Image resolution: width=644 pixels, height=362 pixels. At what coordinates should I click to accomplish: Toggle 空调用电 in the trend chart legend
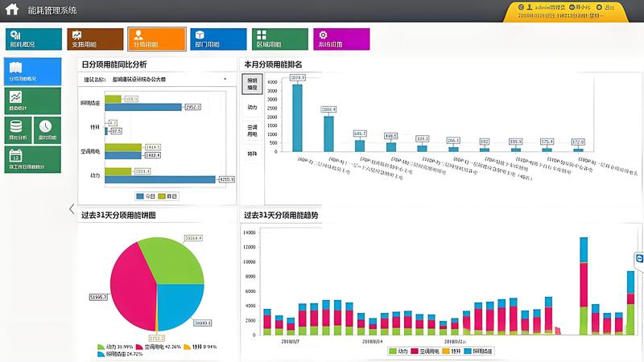point(425,352)
